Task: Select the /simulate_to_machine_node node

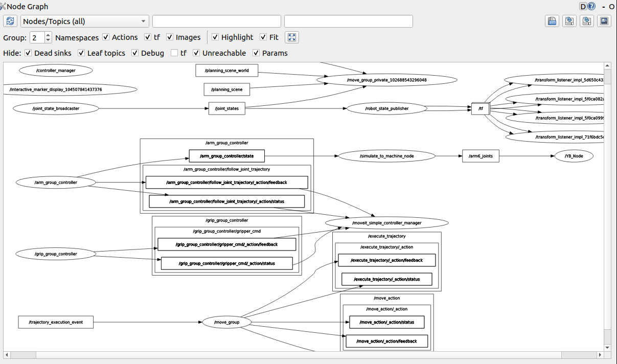Action: 386,156
